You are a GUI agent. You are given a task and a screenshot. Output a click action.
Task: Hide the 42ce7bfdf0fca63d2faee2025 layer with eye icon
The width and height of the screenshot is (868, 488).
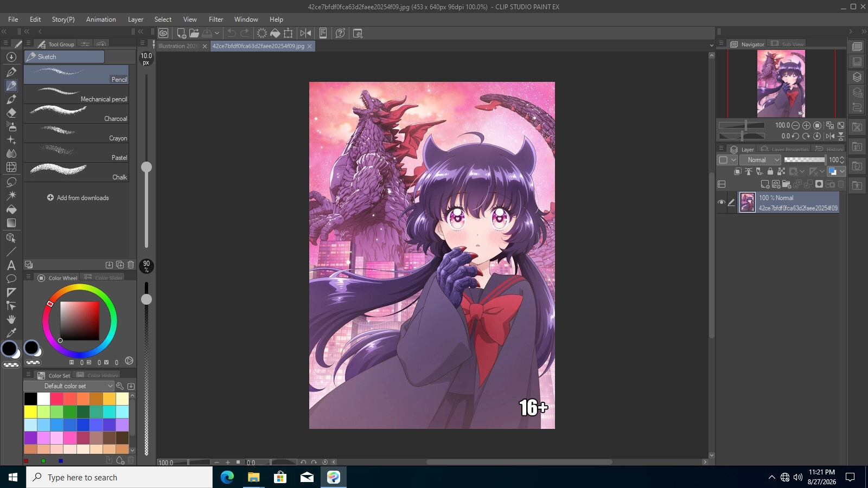click(722, 202)
